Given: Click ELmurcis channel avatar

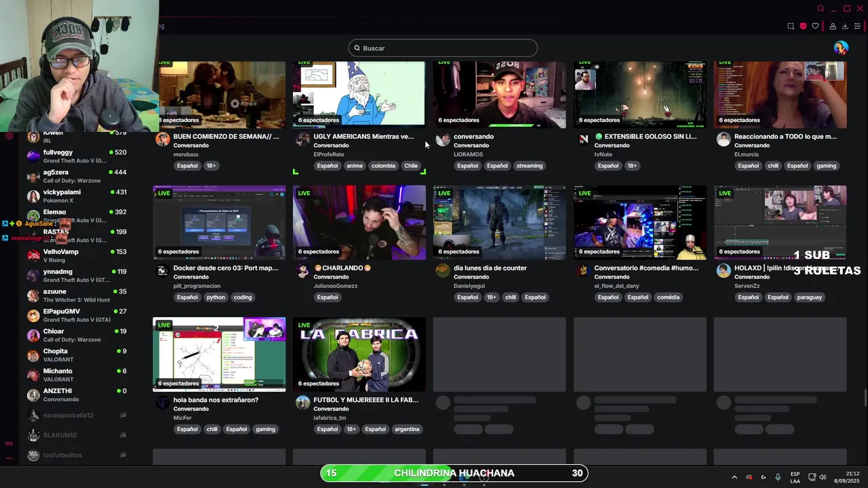Looking at the screenshot, I should tap(724, 140).
